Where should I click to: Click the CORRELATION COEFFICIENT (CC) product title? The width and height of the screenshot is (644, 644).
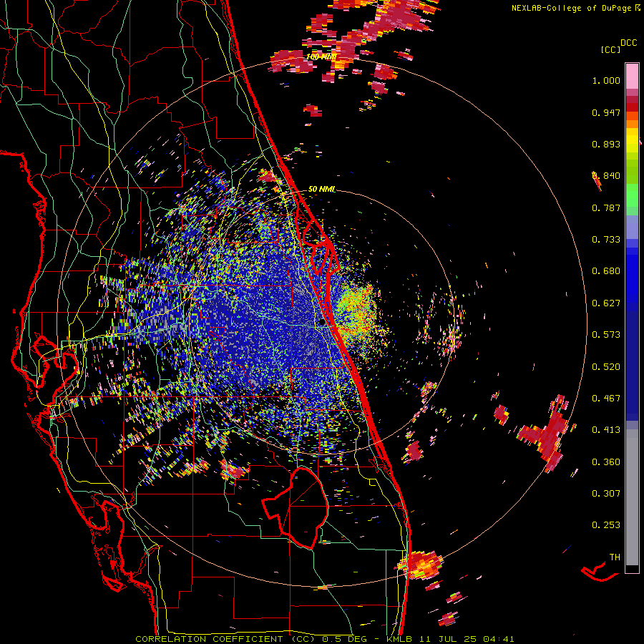click(225, 639)
